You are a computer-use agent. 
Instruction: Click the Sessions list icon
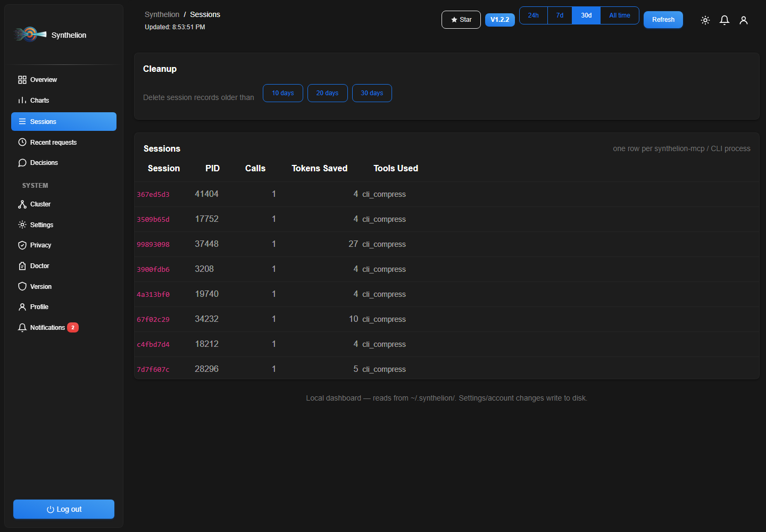(22, 122)
